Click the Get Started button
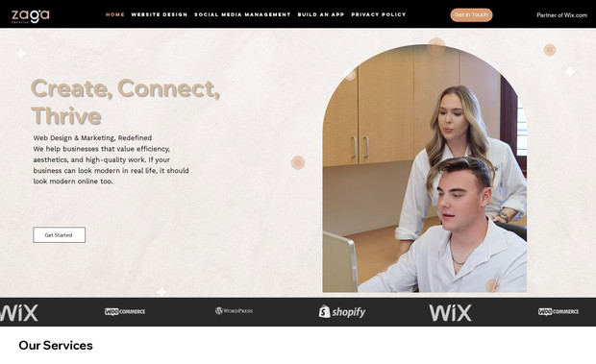This screenshot has height=364, width=596. point(59,235)
